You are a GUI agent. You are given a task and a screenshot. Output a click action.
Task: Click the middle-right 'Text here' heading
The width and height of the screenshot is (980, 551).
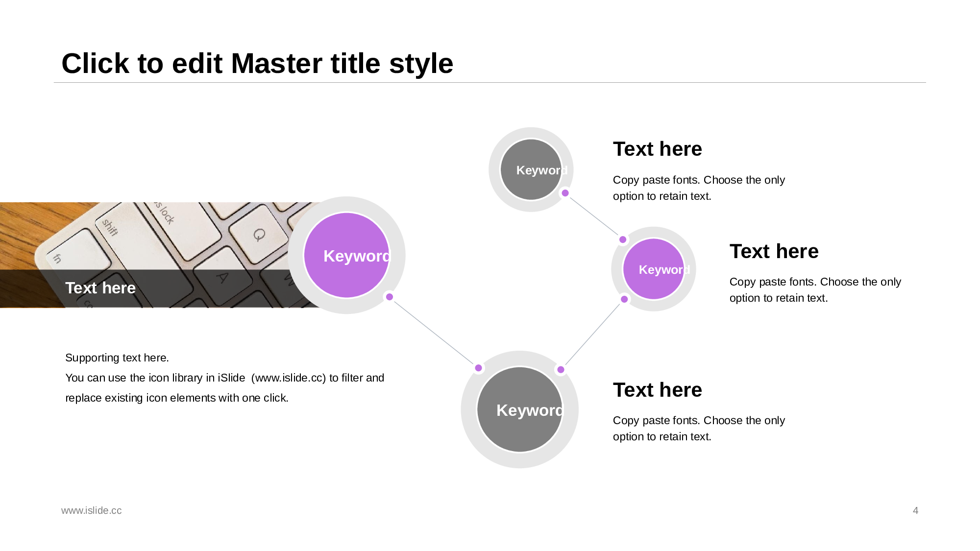tap(774, 251)
